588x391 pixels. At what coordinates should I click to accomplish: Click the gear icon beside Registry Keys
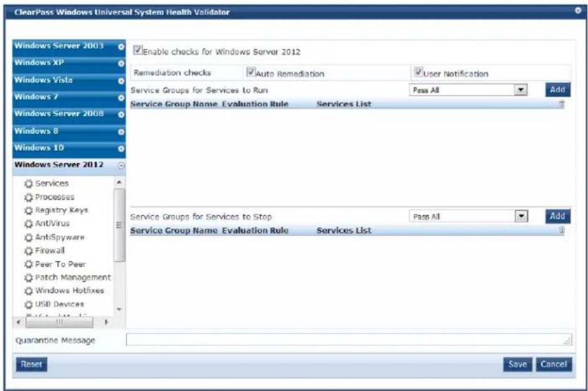pos(28,210)
